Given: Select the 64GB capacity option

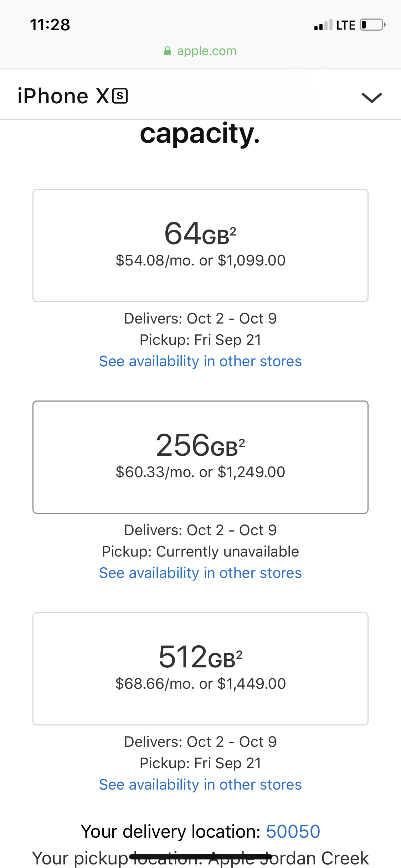Looking at the screenshot, I should click(x=200, y=246).
